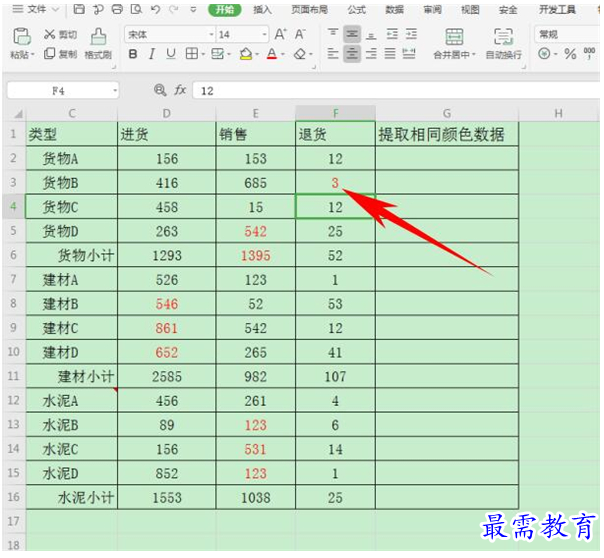Click the clear/eraser format icon

pyautogui.click(x=300, y=54)
